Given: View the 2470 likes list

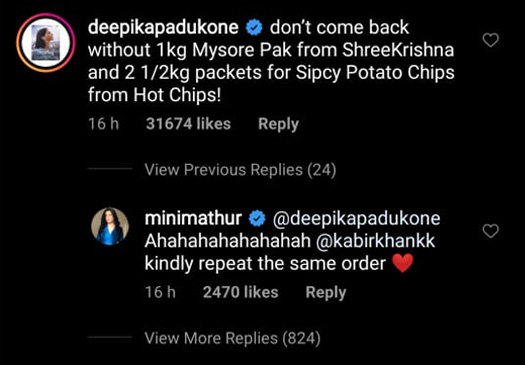Looking at the screenshot, I should pos(240,292).
